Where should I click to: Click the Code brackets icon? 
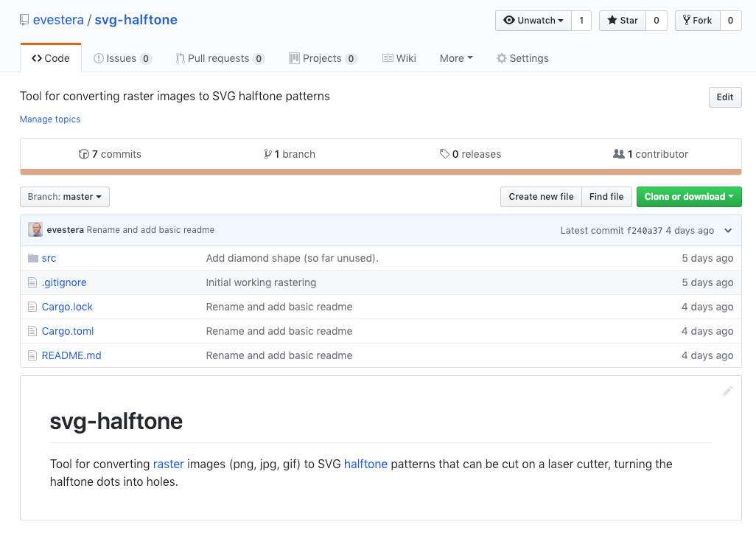(37, 58)
